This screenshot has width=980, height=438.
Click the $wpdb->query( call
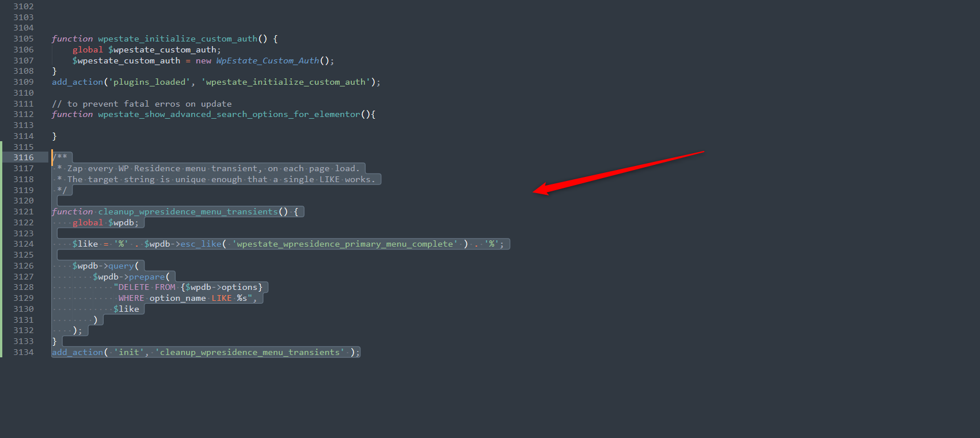click(105, 266)
